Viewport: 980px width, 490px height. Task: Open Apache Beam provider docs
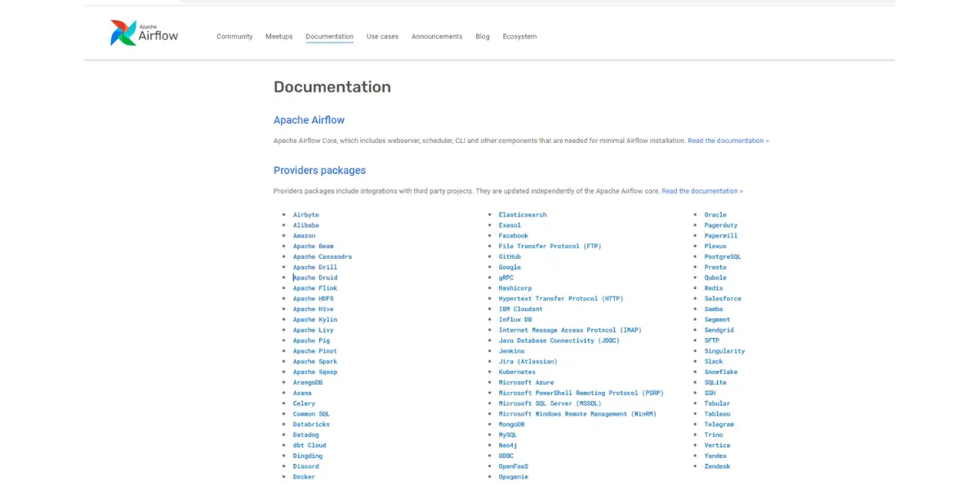[x=314, y=247]
